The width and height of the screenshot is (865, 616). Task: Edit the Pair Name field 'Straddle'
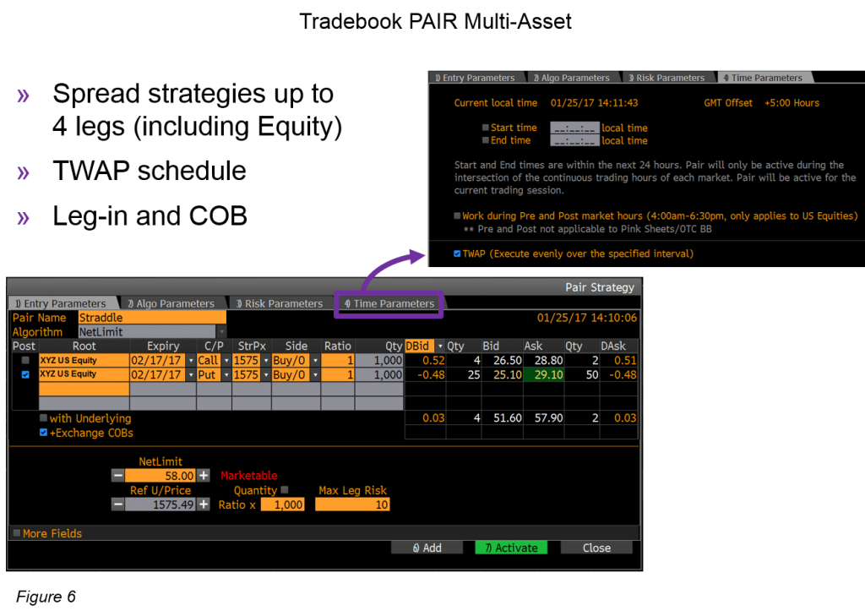click(x=152, y=318)
